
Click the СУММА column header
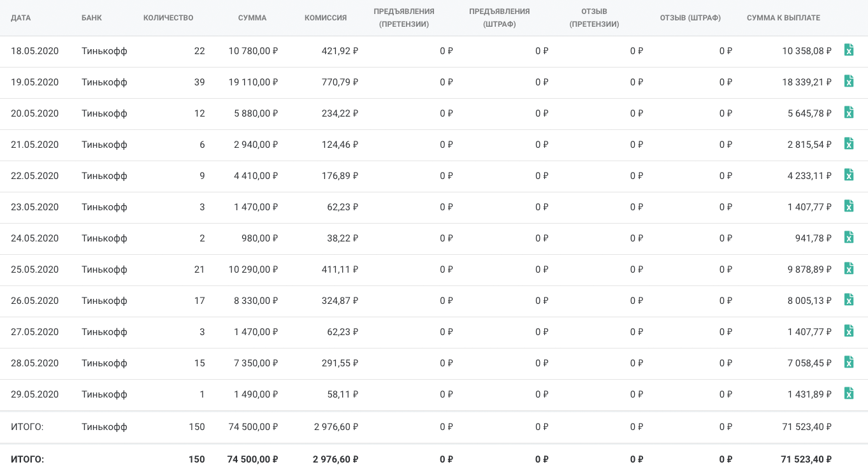252,18
